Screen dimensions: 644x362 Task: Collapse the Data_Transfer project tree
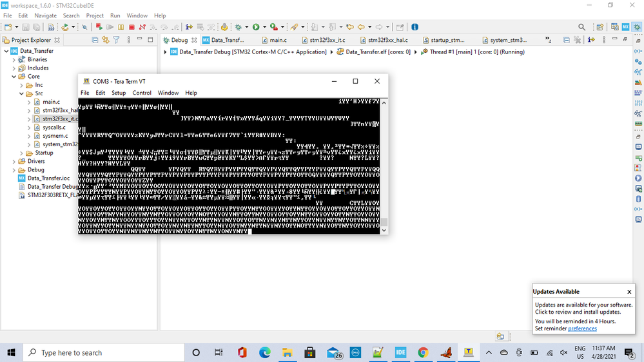[x=6, y=51]
